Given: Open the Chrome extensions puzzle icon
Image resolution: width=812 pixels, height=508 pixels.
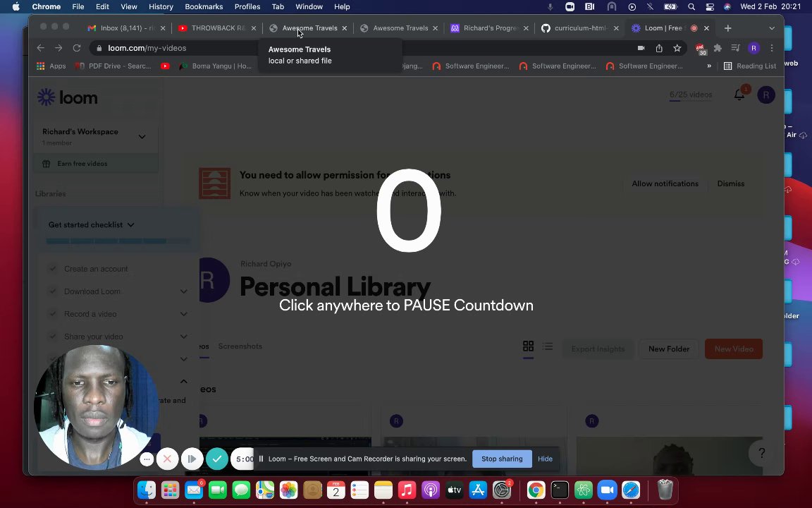Looking at the screenshot, I should click(718, 48).
